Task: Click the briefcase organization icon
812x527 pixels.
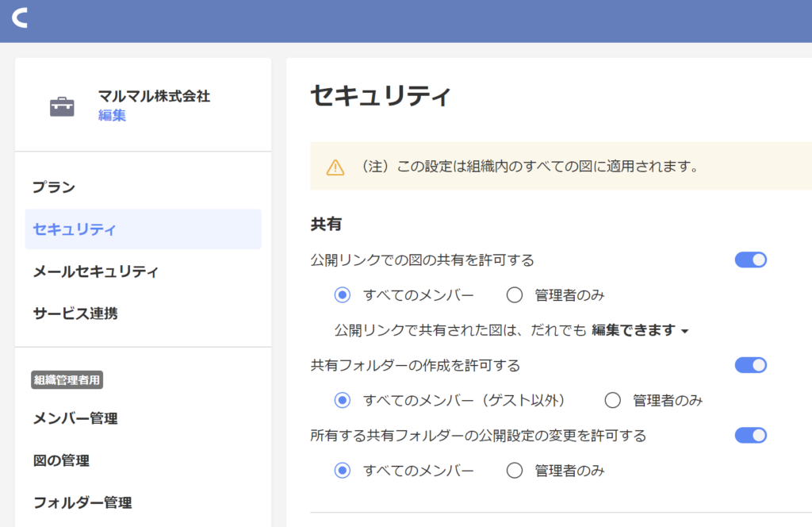Action: pyautogui.click(x=62, y=106)
